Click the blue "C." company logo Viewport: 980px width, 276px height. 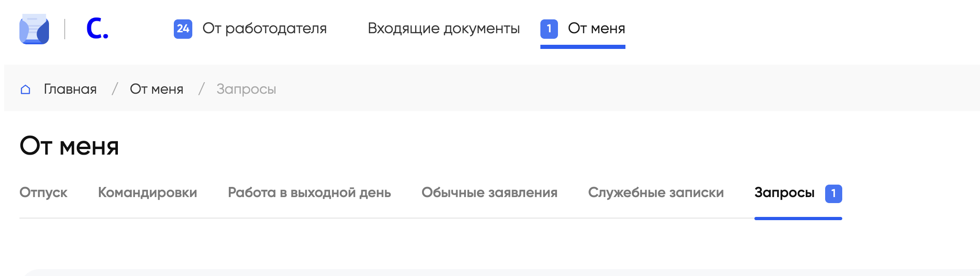[x=97, y=29]
